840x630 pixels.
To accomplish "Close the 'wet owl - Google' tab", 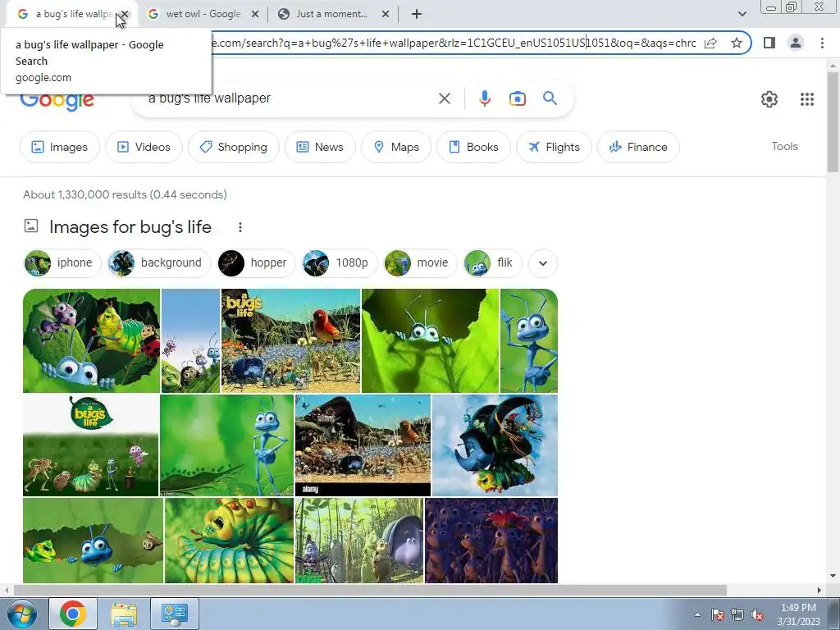I will [255, 14].
